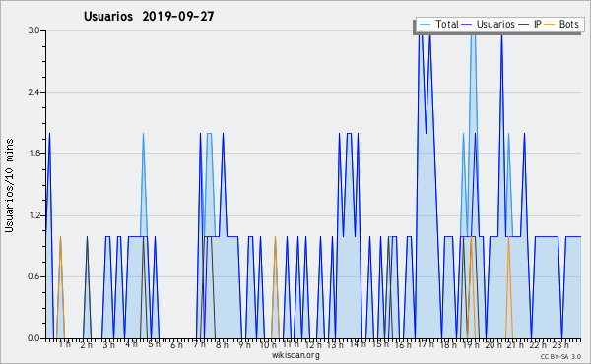Click the '10 h' x-axis label
The image size is (591, 364).
(268, 345)
